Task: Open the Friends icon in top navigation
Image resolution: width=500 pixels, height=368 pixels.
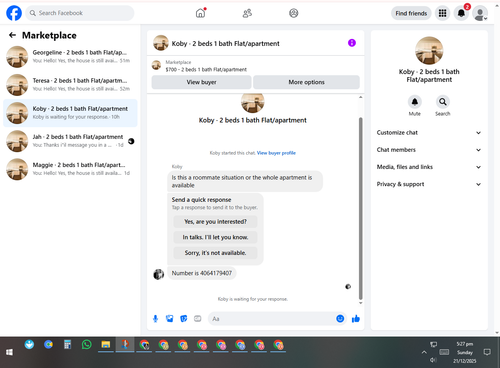Action: (247, 13)
